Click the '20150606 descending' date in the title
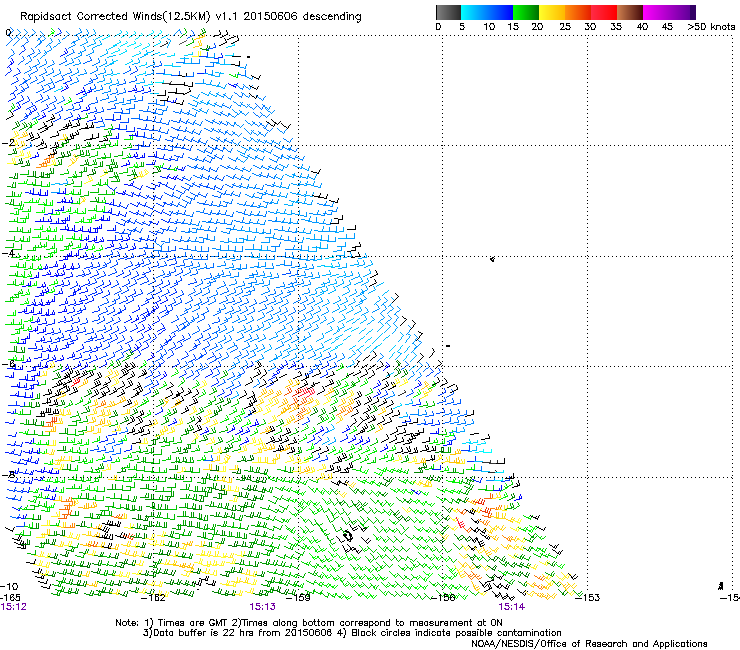 (x=303, y=17)
